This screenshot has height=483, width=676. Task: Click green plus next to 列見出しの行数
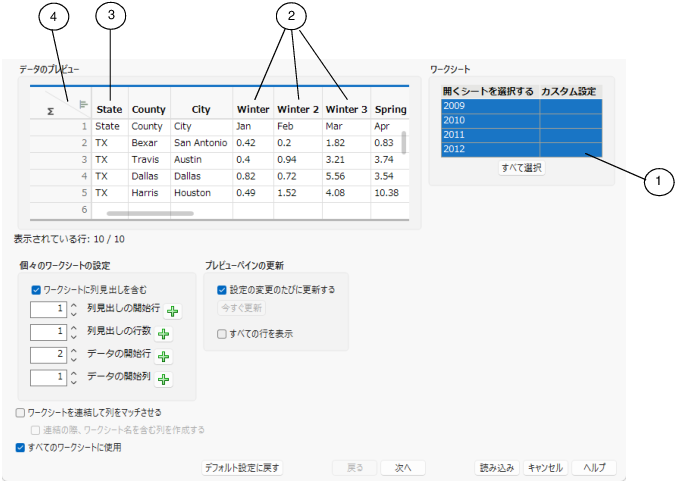tap(163, 334)
